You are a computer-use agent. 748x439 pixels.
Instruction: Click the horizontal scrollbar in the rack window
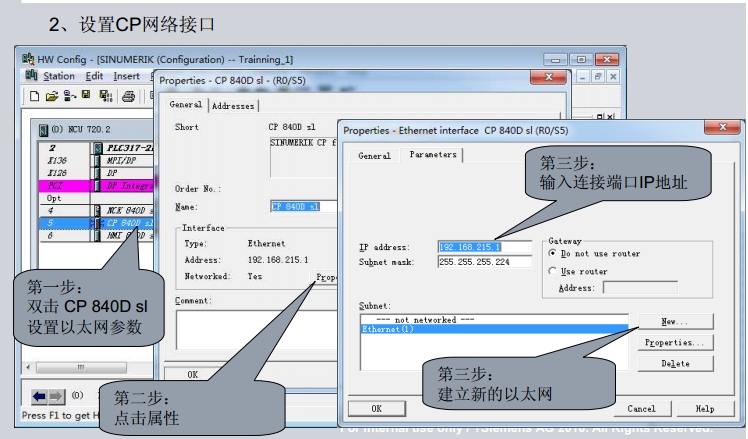click(81, 367)
